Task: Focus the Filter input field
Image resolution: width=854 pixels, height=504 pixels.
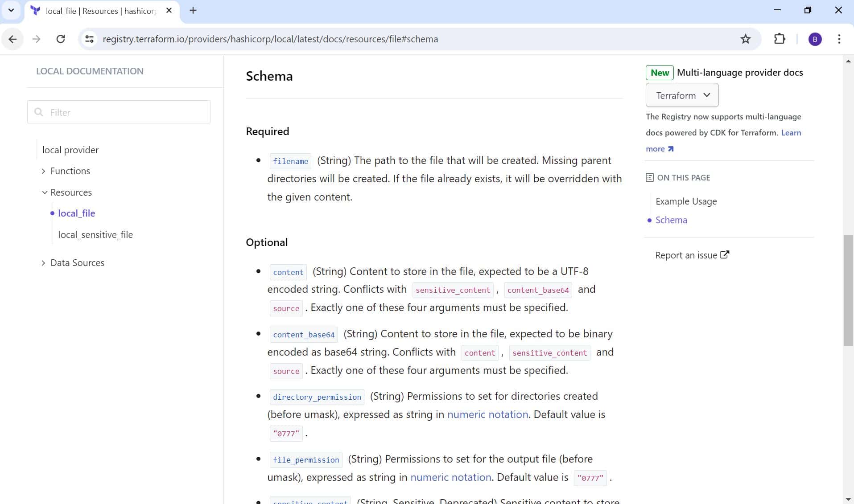Action: 119,112
